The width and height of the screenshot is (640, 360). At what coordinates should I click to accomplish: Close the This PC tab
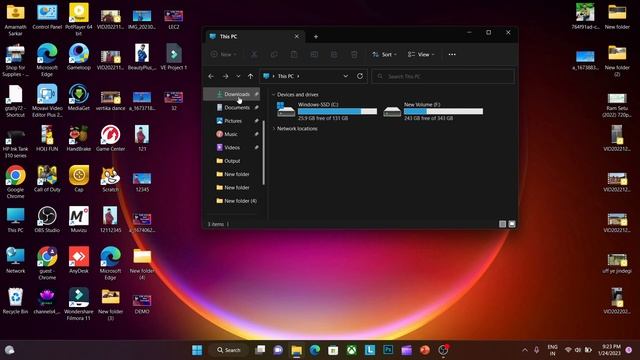(x=297, y=36)
